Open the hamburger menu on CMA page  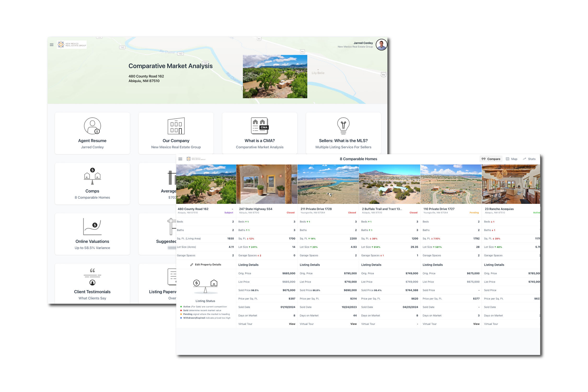pos(51,45)
